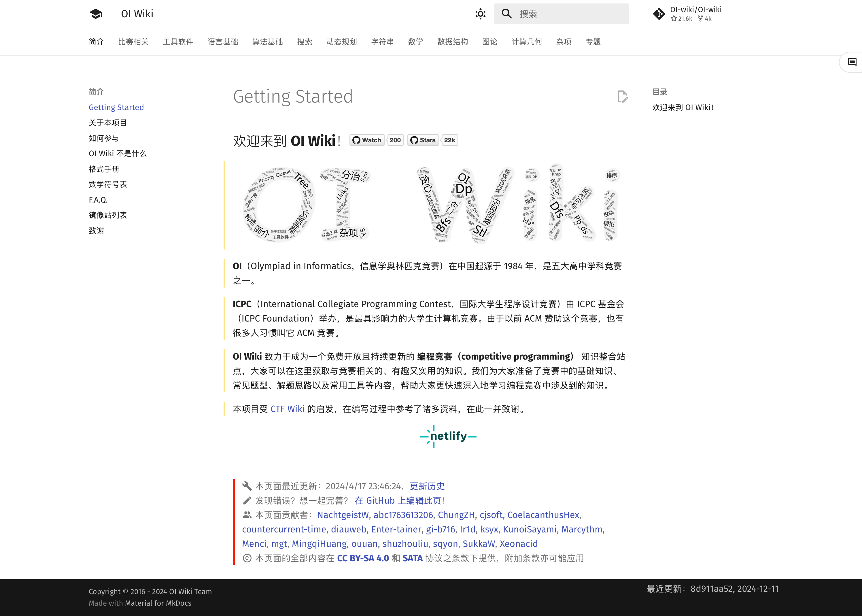
Task: Open the 工具软件 navigation tab
Action: [x=178, y=42]
